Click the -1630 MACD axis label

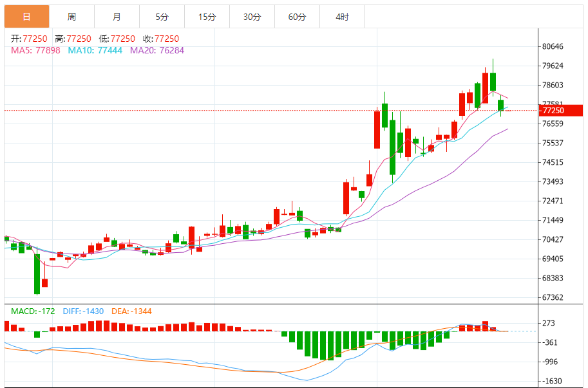point(553,381)
